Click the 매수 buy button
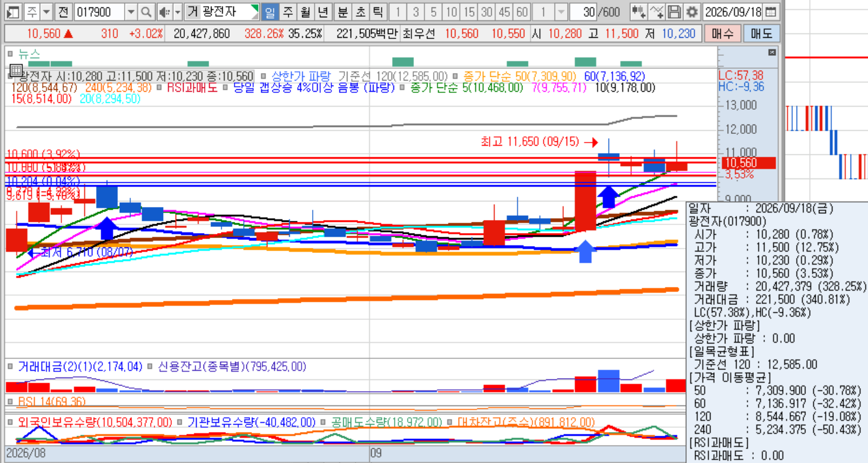868x463 pixels. pyautogui.click(x=722, y=34)
